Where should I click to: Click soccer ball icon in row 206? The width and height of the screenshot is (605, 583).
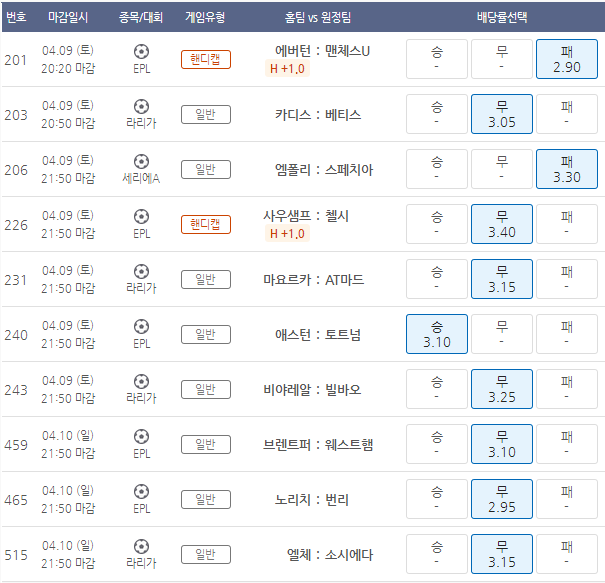[x=141, y=161]
